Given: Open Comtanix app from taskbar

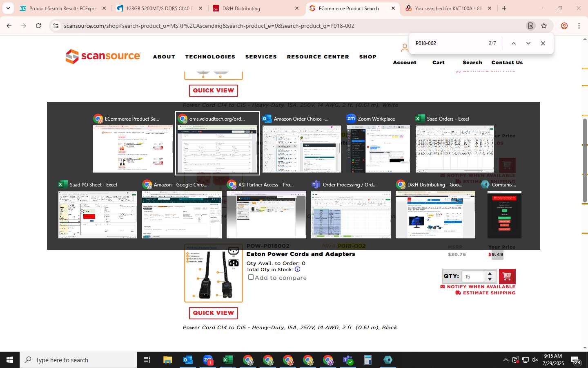Looking at the screenshot, I should click(x=388, y=360).
